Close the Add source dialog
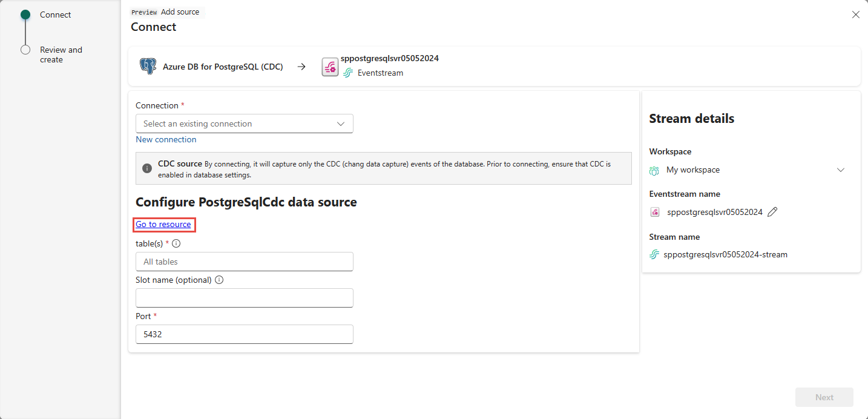 pyautogui.click(x=856, y=15)
